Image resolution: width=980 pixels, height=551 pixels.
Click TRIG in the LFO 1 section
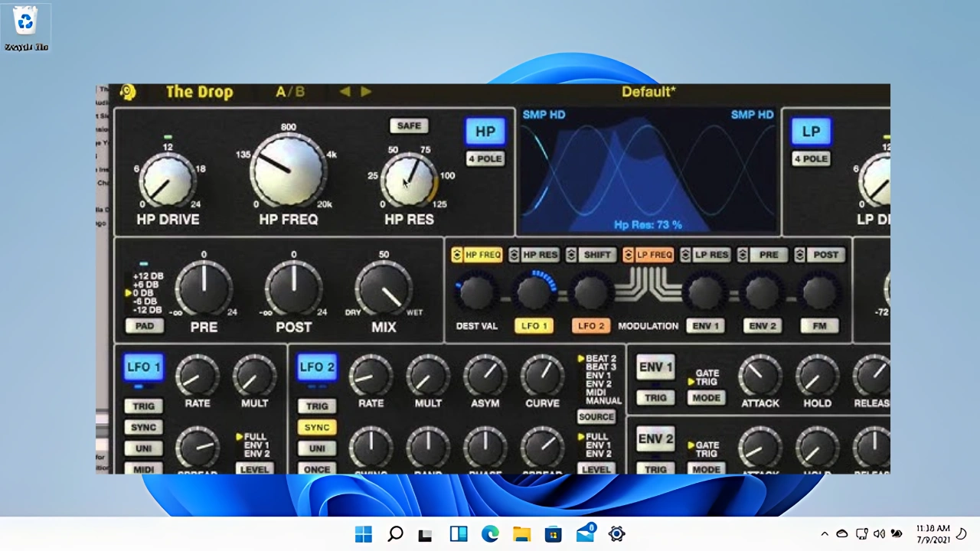tap(143, 406)
